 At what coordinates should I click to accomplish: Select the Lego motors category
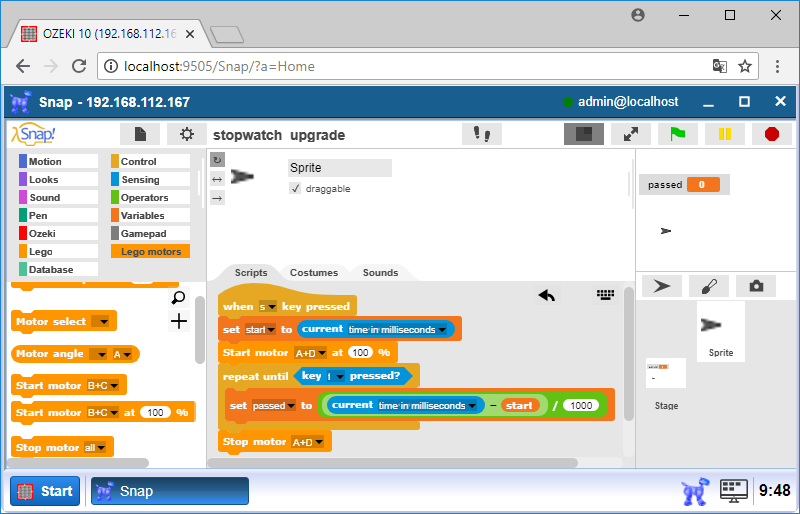pos(151,251)
